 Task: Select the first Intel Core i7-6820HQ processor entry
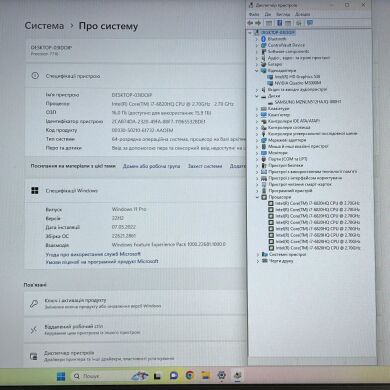pos(318,203)
